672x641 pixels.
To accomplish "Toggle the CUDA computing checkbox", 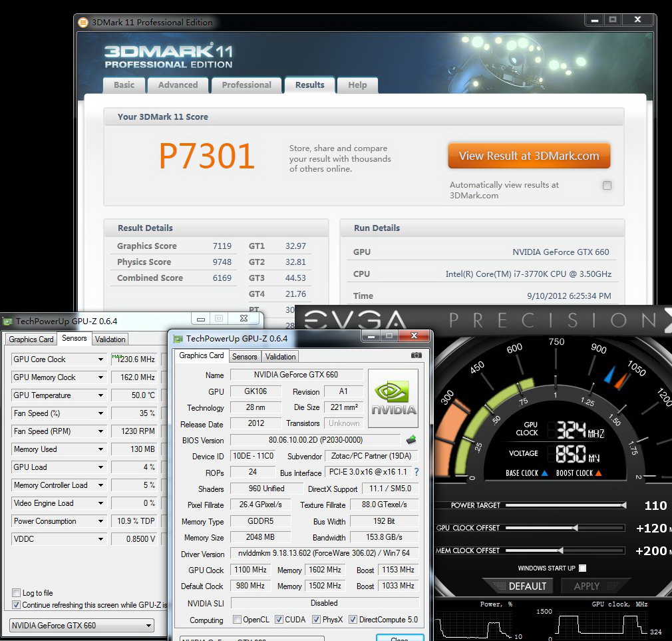I will pyautogui.click(x=279, y=619).
